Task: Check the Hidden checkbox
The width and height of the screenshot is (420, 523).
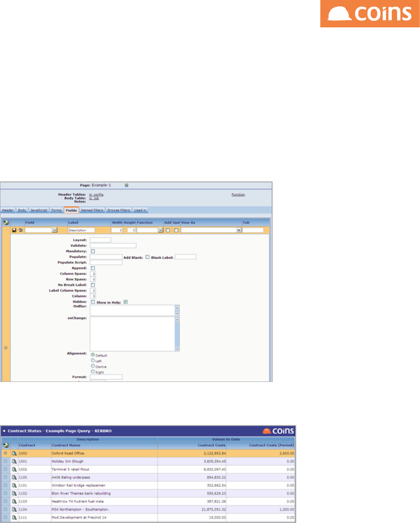Action: 93,302
